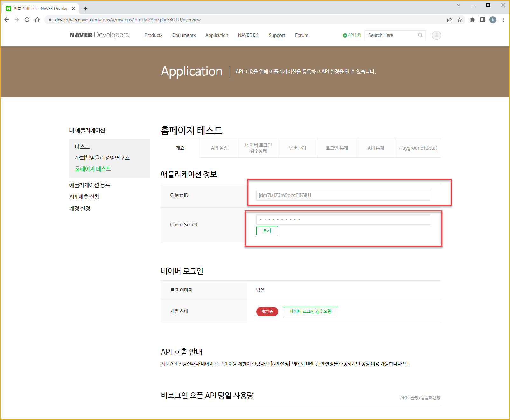
Task: Click the lock icon in address bar
Action: (50, 20)
